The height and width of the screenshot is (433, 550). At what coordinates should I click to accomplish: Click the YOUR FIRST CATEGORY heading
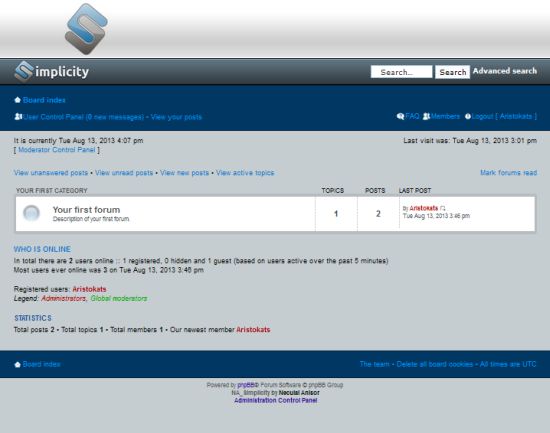click(52, 191)
